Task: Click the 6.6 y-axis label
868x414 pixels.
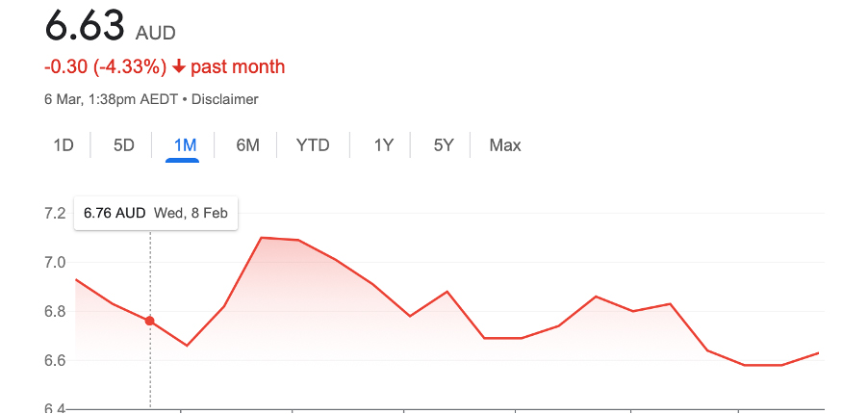Action: [55, 360]
